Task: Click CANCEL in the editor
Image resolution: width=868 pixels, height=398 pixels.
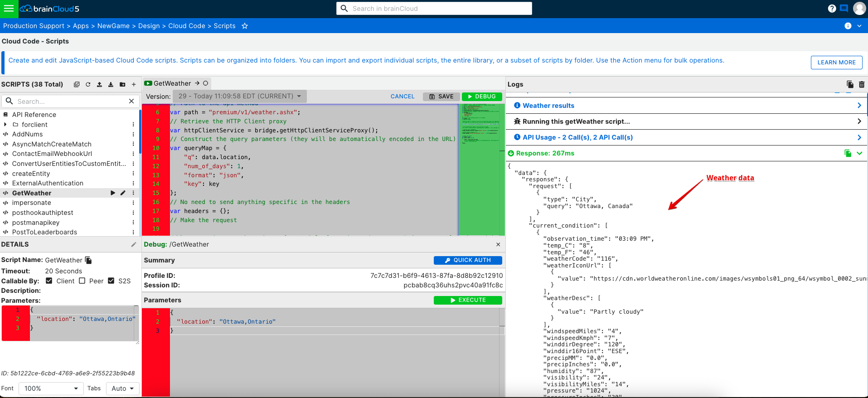Action: click(x=402, y=97)
